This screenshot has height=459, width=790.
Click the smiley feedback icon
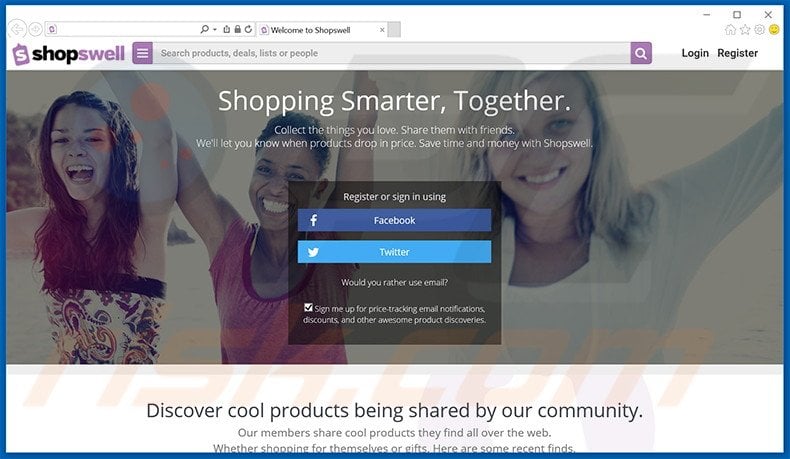coord(774,30)
